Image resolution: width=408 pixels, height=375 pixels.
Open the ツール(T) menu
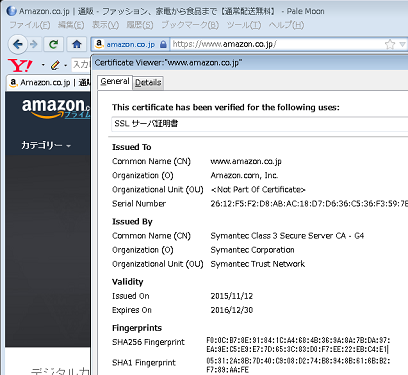point(244,25)
